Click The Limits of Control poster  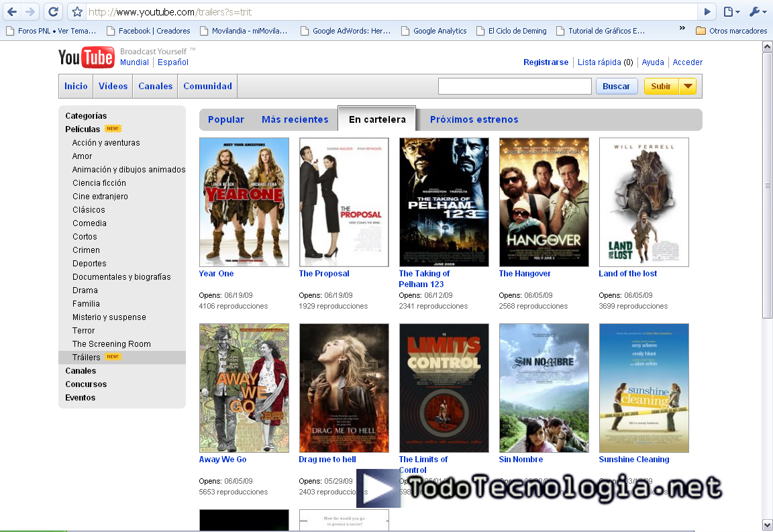[x=444, y=388]
